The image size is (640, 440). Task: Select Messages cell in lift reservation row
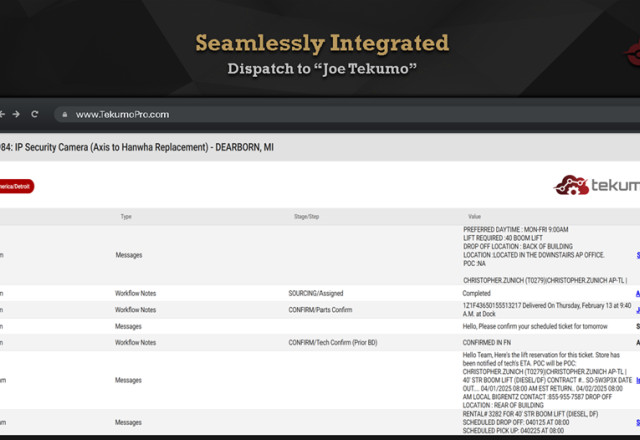coord(128,380)
